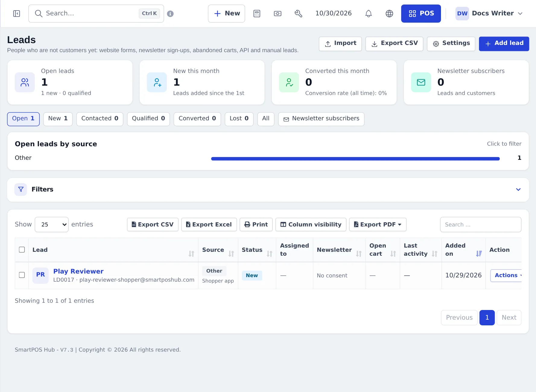
Task: Click the Import button
Action: [x=340, y=44]
